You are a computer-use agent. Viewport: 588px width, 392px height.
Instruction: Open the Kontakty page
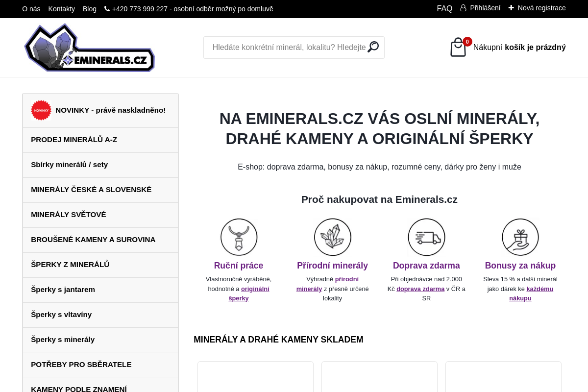62,9
